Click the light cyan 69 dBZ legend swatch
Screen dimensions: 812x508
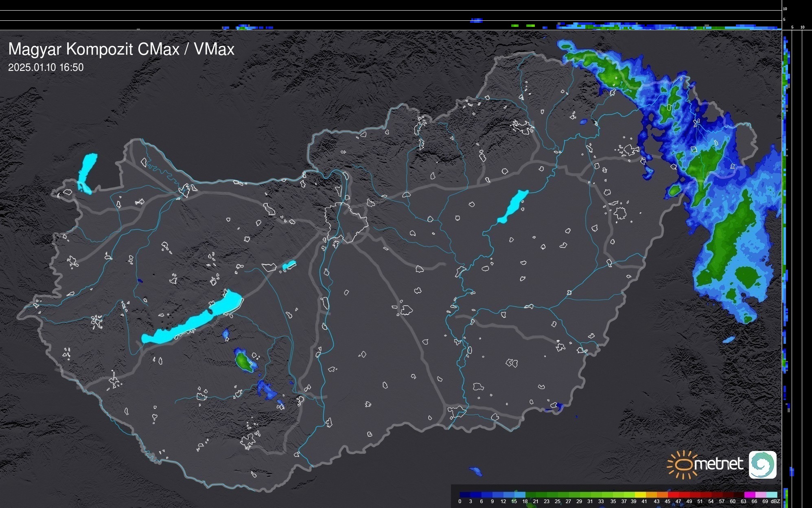[771, 495]
